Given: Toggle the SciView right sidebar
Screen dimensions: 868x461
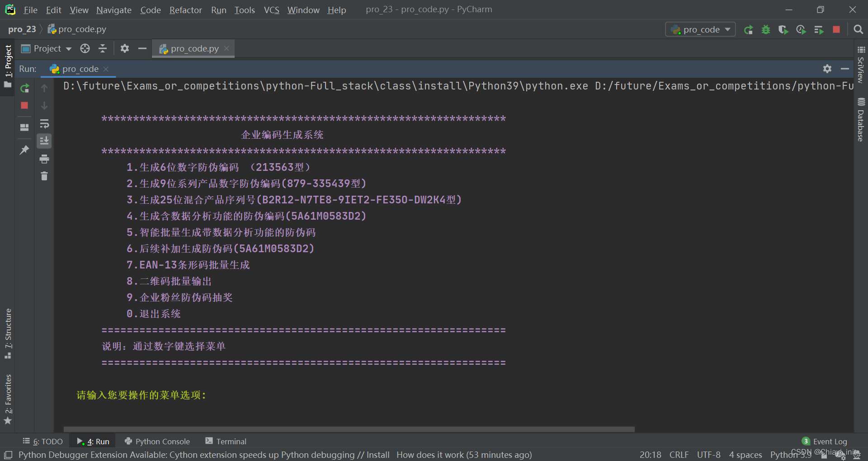Looking at the screenshot, I should 861,64.
